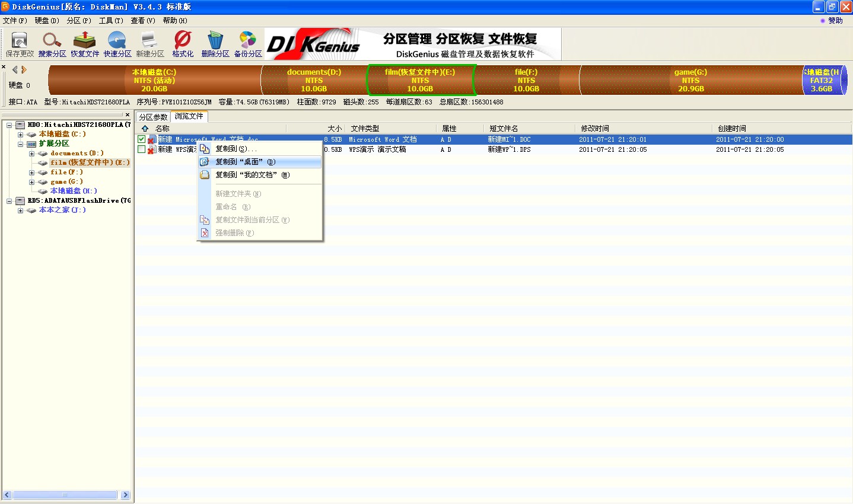Click the 赞助 link at top right

832,21
